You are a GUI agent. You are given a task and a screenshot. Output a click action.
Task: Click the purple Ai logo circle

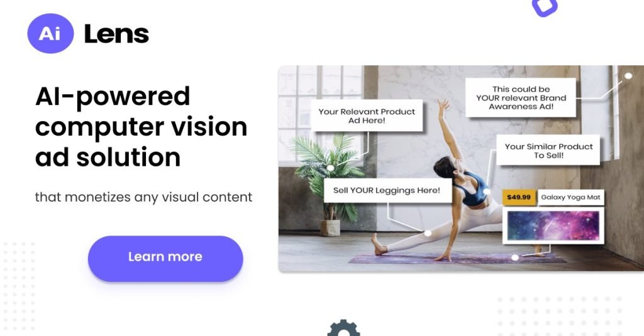(50, 33)
